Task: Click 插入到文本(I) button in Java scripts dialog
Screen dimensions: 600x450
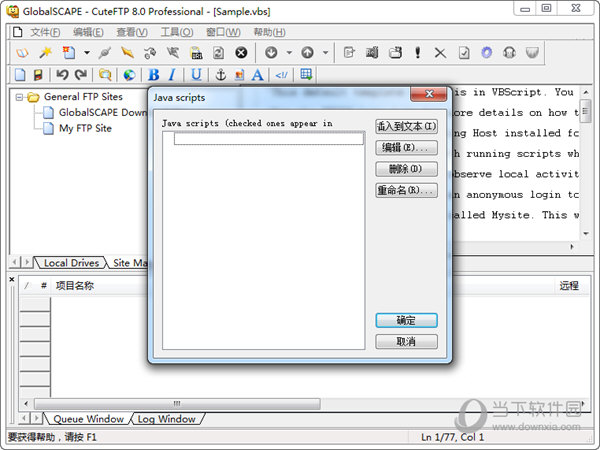Action: click(x=406, y=126)
